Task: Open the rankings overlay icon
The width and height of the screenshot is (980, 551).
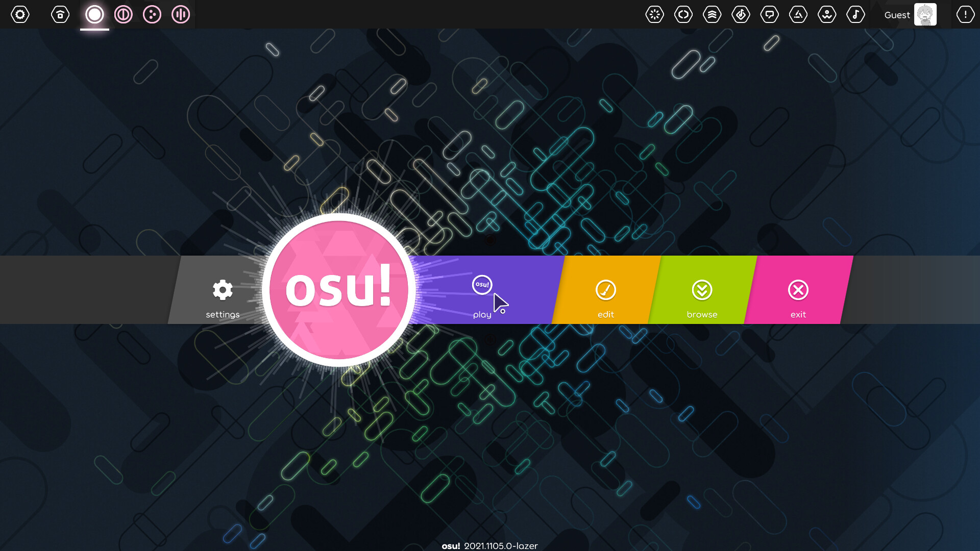Action: pyautogui.click(x=712, y=14)
